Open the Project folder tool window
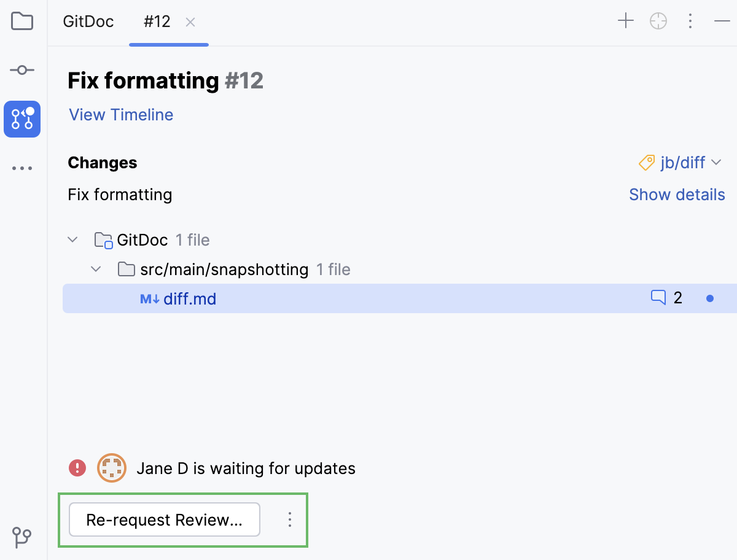 click(x=22, y=21)
